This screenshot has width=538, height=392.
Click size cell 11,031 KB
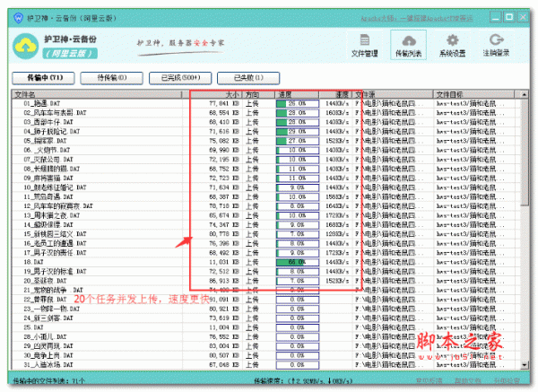click(x=224, y=262)
